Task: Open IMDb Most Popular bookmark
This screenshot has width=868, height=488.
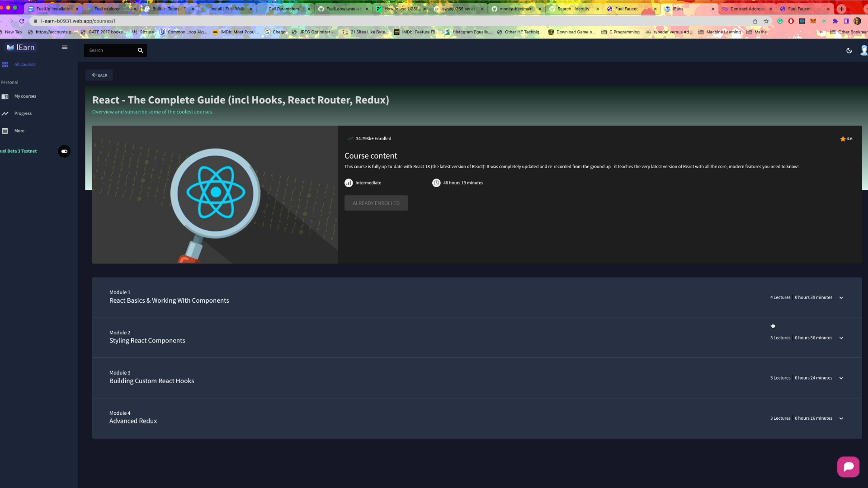Action: [236, 32]
